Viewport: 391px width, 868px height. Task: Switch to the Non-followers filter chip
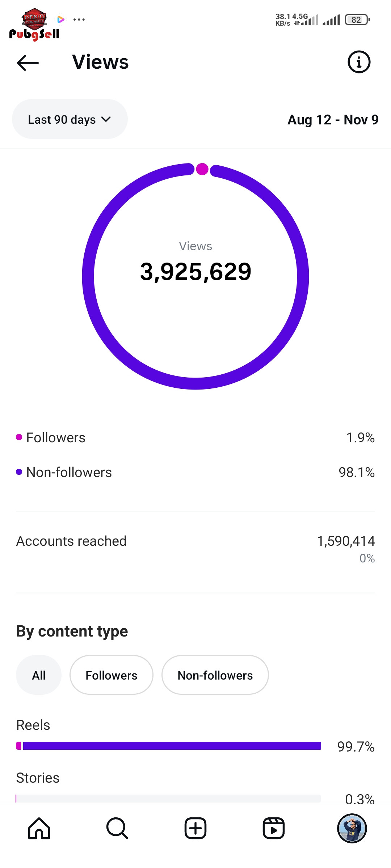(x=215, y=675)
